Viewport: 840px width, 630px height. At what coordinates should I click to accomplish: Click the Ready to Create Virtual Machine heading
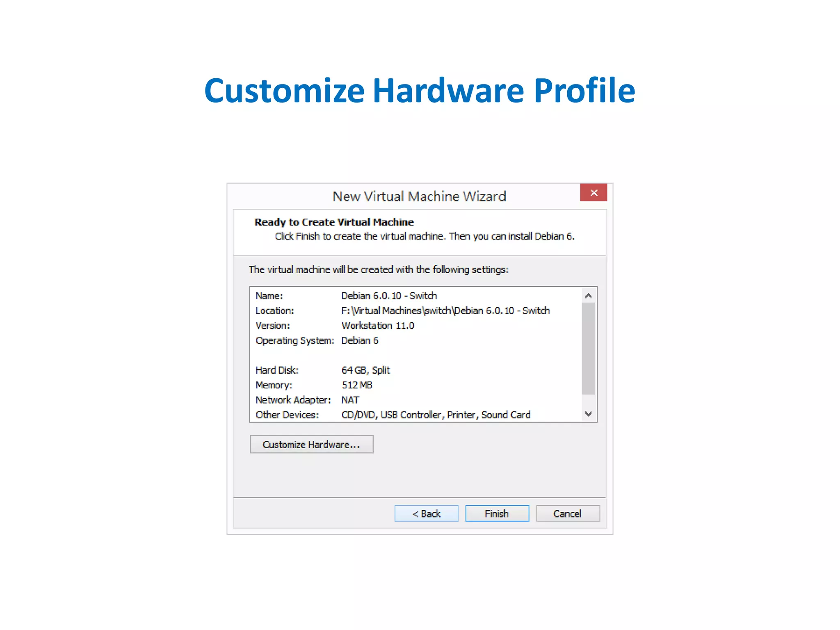[334, 222]
